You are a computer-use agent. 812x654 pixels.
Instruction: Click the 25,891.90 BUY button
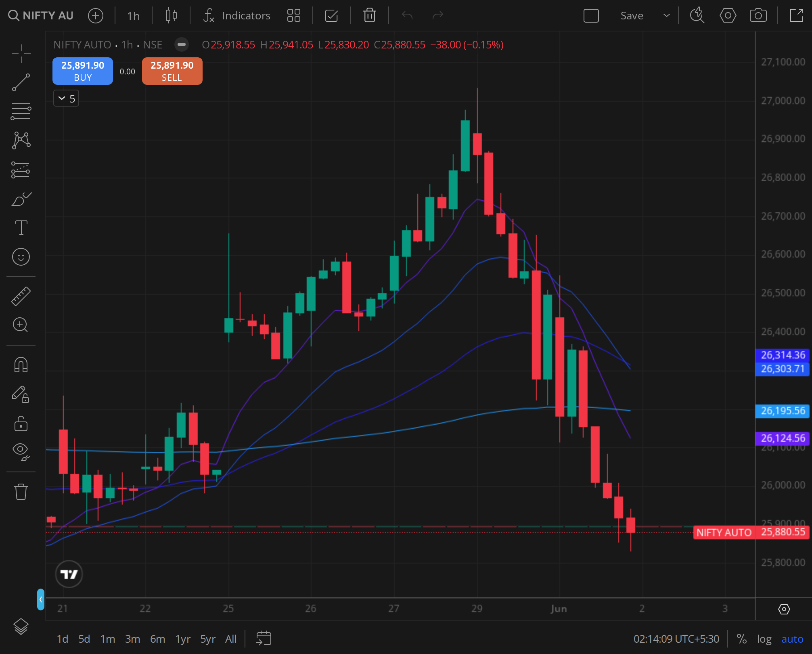click(x=83, y=71)
